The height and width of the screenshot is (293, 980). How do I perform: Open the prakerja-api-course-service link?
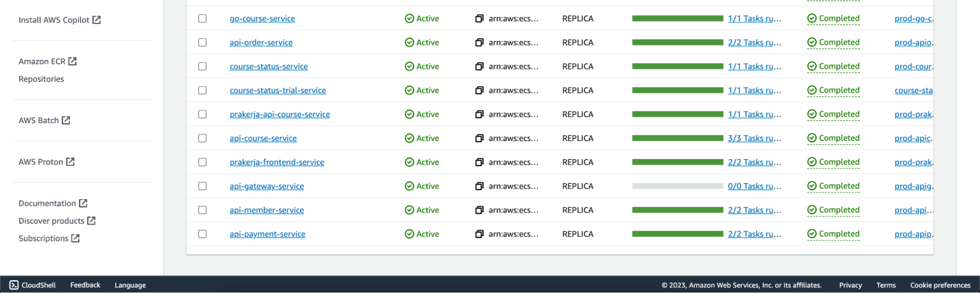point(279,114)
